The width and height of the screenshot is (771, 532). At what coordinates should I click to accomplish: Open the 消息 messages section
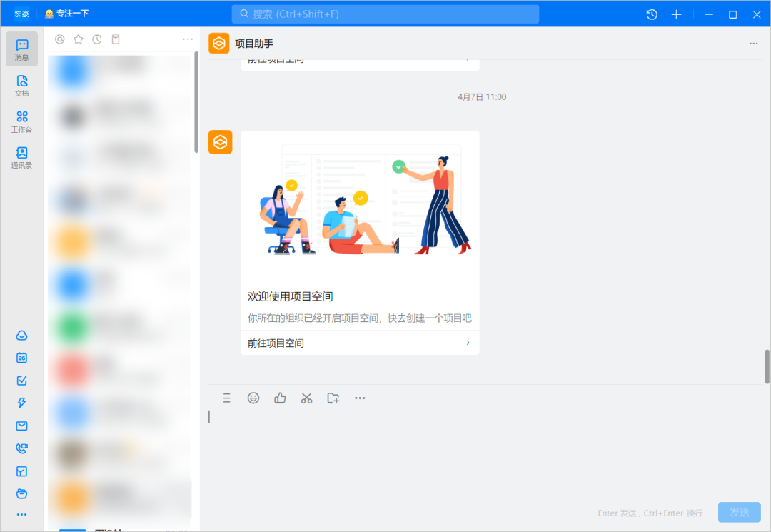point(21,49)
